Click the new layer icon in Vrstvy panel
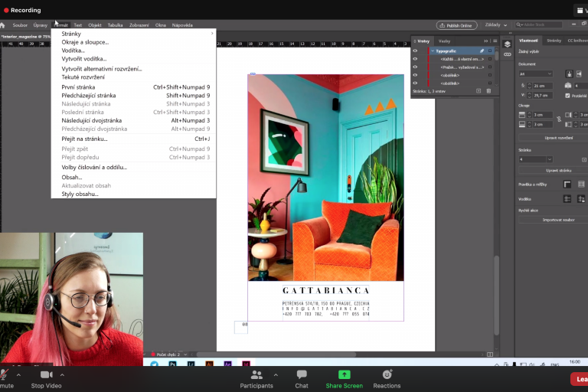This screenshot has width=588, height=392. pos(479,91)
